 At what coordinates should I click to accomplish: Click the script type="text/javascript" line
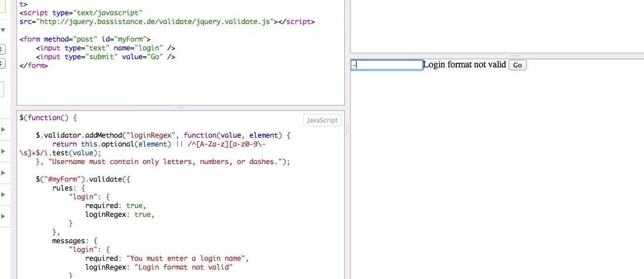[x=81, y=13]
